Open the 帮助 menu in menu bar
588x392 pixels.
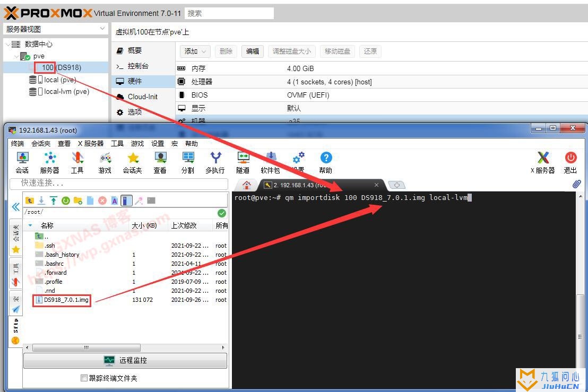[x=191, y=144]
